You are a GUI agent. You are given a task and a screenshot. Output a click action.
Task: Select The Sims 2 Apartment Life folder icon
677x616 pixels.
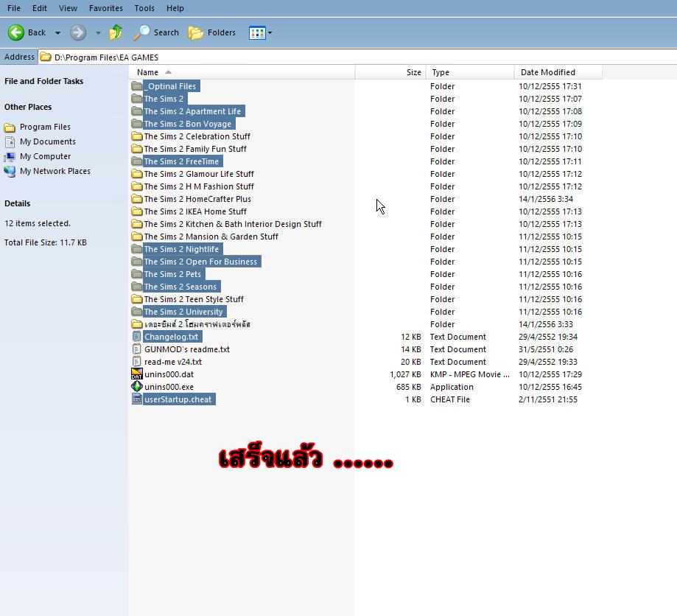click(x=137, y=111)
